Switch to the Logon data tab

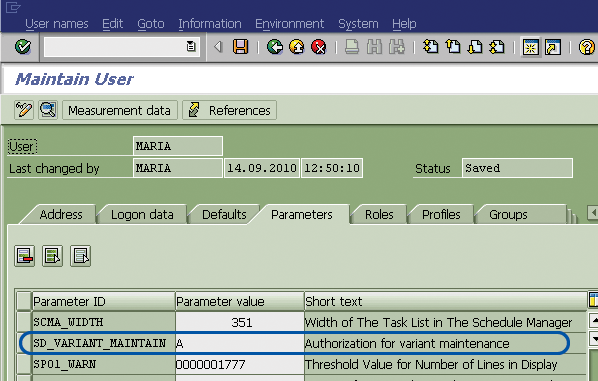click(x=142, y=215)
